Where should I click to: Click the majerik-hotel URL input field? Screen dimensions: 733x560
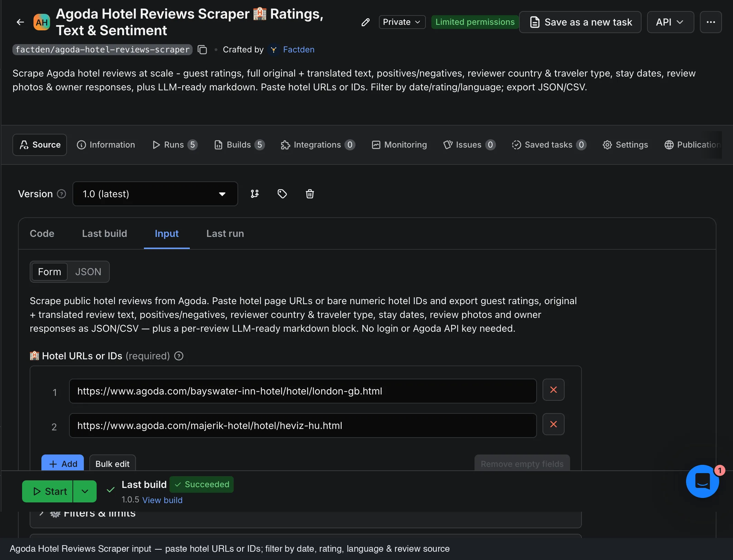(303, 426)
